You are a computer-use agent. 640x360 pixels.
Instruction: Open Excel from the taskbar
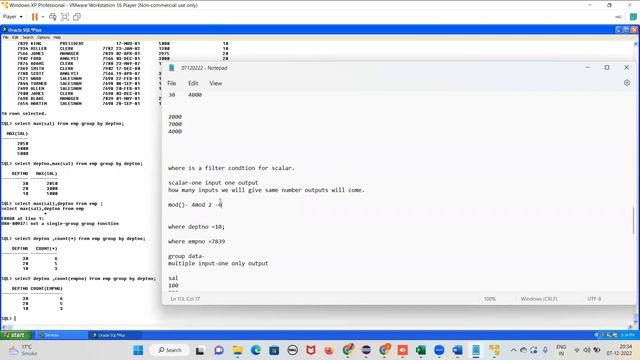pos(421,350)
